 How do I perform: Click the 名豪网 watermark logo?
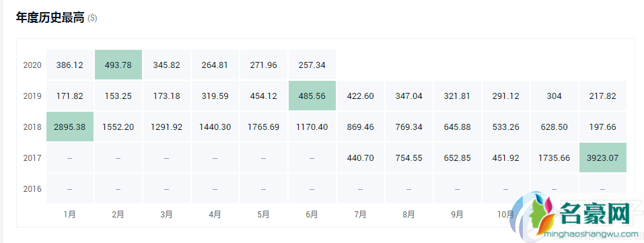pos(575,216)
